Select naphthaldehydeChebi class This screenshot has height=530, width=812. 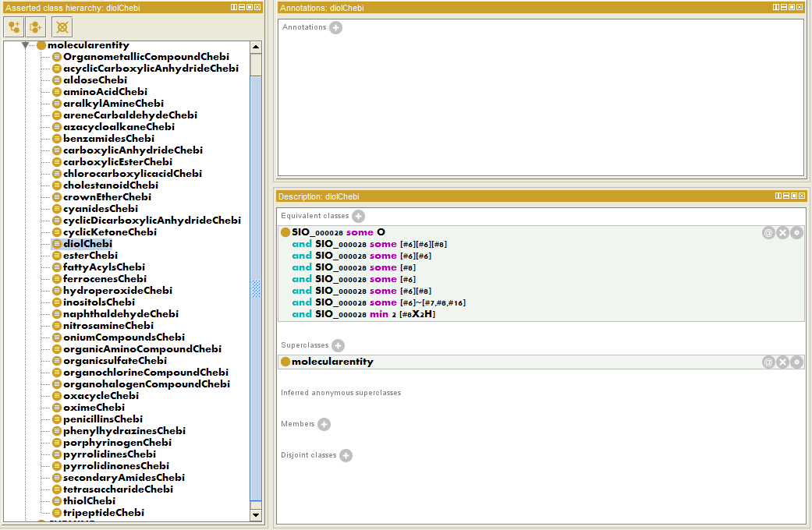[121, 314]
